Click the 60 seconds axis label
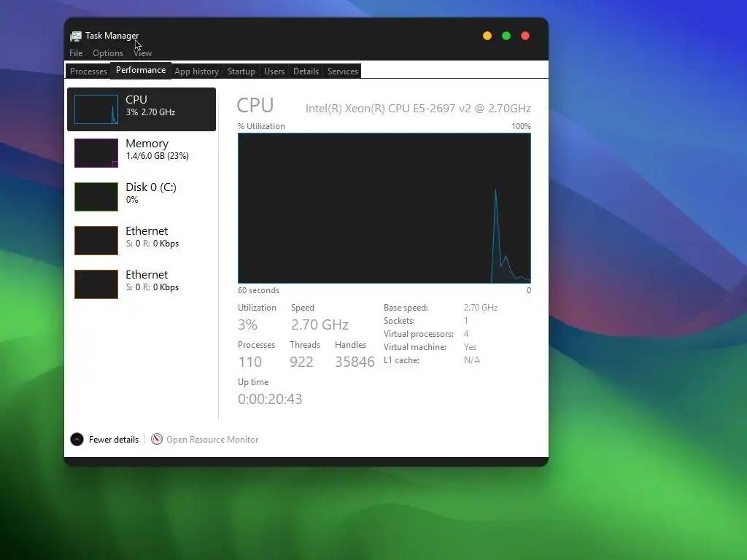Viewport: 747px width, 560px height. click(259, 290)
